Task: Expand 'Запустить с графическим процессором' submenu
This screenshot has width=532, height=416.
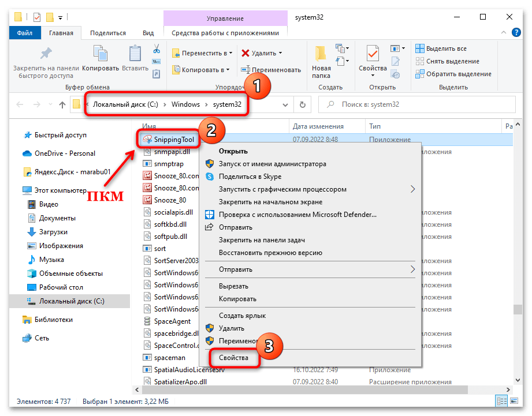Action: pos(412,189)
